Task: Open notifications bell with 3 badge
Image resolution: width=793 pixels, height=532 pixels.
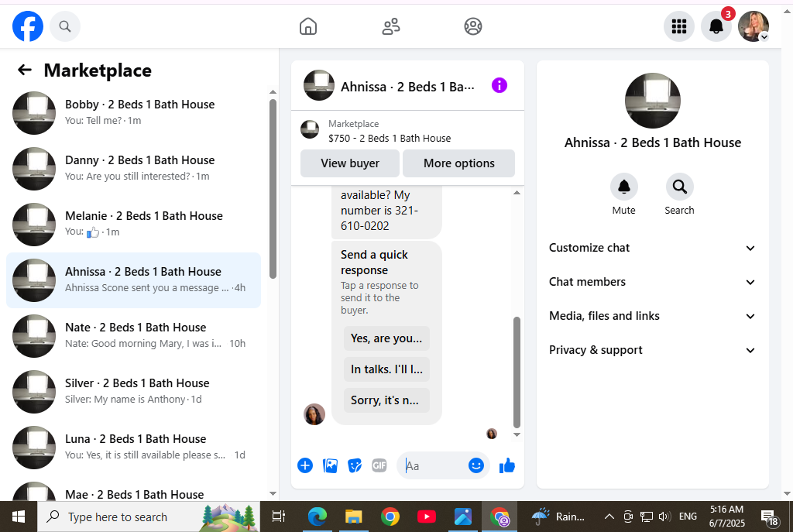Action: click(x=716, y=26)
